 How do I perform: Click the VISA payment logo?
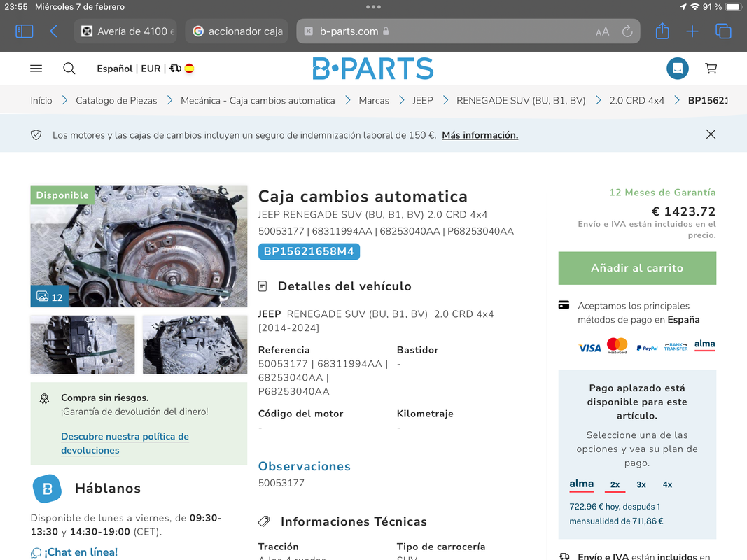coord(589,348)
